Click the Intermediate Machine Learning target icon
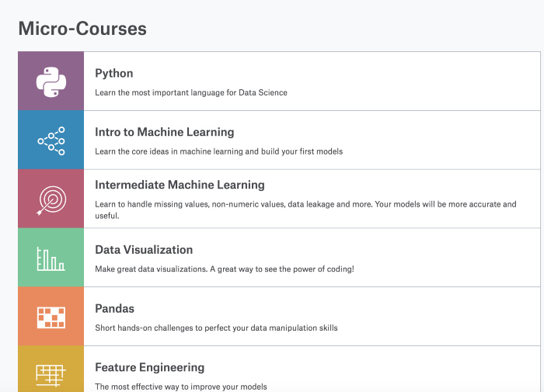 pyautogui.click(x=51, y=199)
